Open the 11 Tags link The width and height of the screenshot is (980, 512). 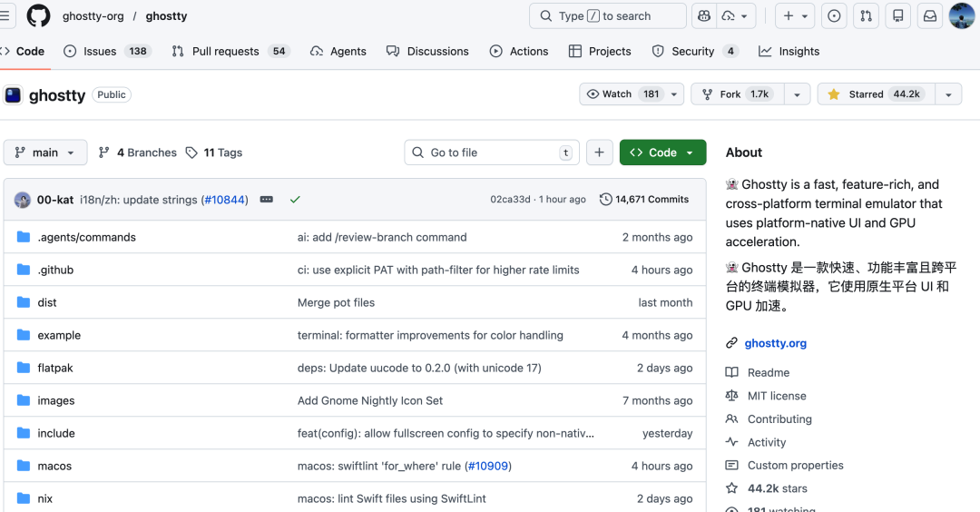coord(214,153)
